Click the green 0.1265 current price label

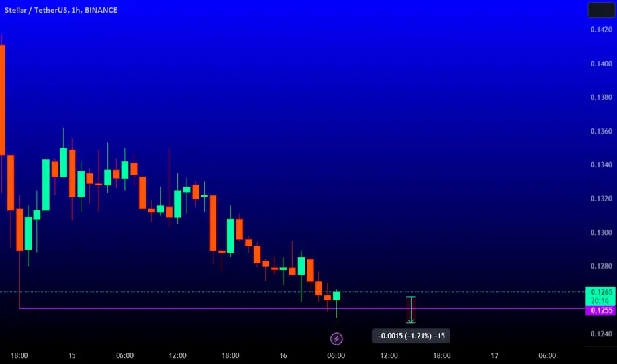point(601,292)
